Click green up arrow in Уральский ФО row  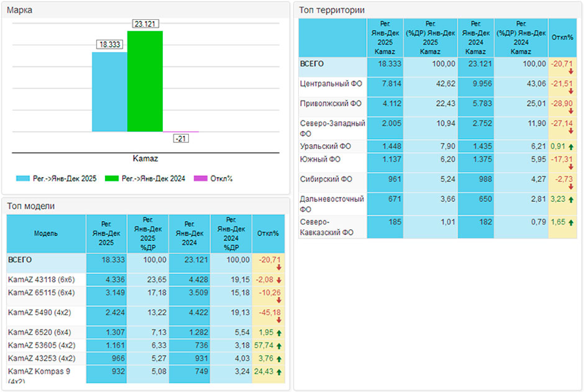click(x=571, y=147)
